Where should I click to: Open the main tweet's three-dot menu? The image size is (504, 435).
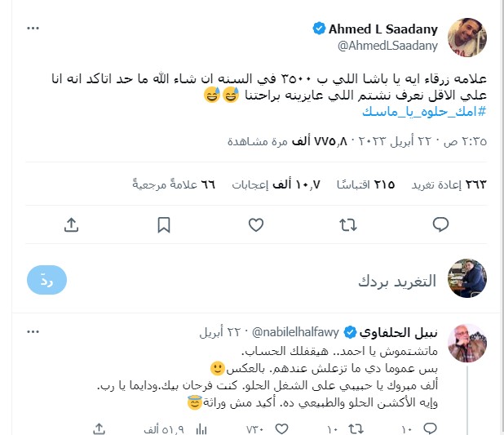pos(33,29)
